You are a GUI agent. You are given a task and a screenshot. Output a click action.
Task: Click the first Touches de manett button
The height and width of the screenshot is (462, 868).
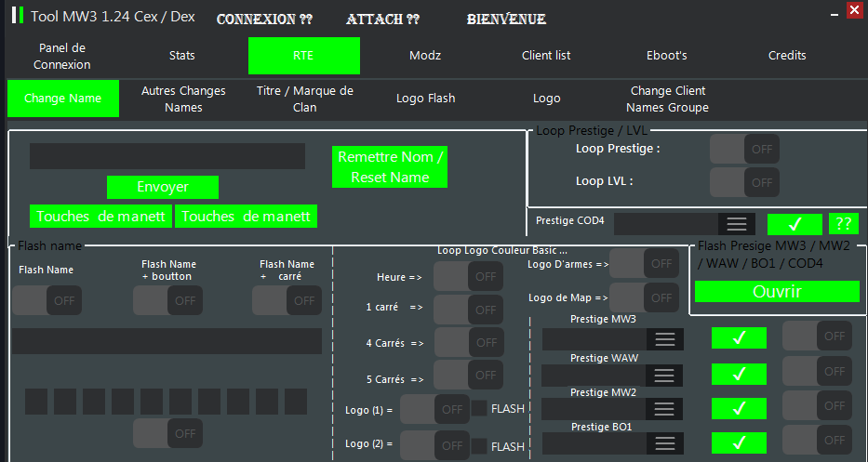click(100, 217)
